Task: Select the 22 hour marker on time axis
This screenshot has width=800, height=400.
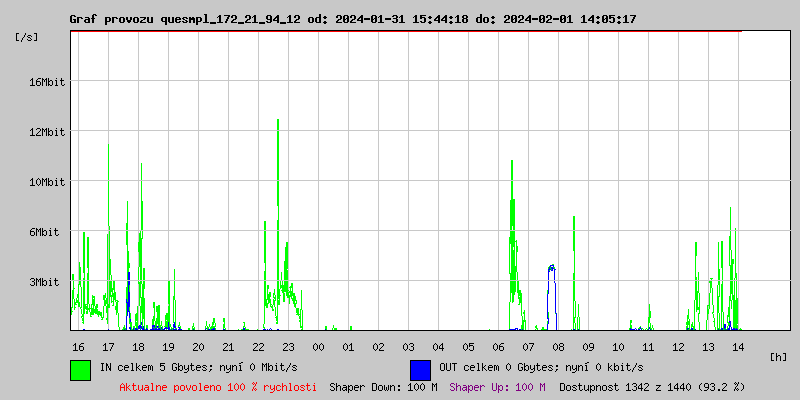Action: [258, 347]
